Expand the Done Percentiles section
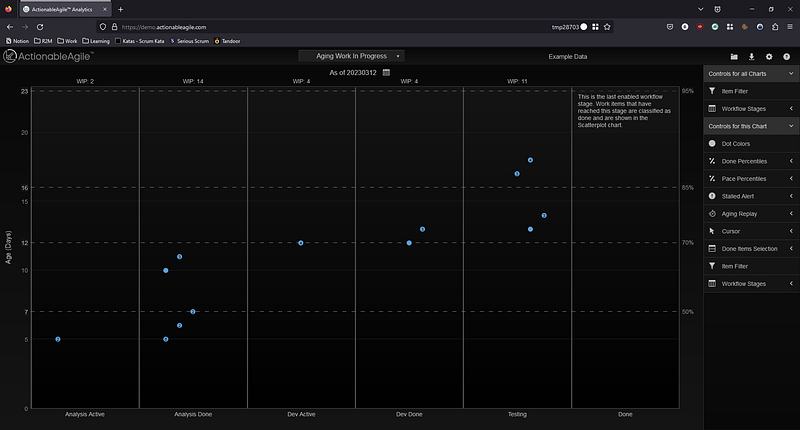Screen dimensions: 800x430 [x=751, y=161]
